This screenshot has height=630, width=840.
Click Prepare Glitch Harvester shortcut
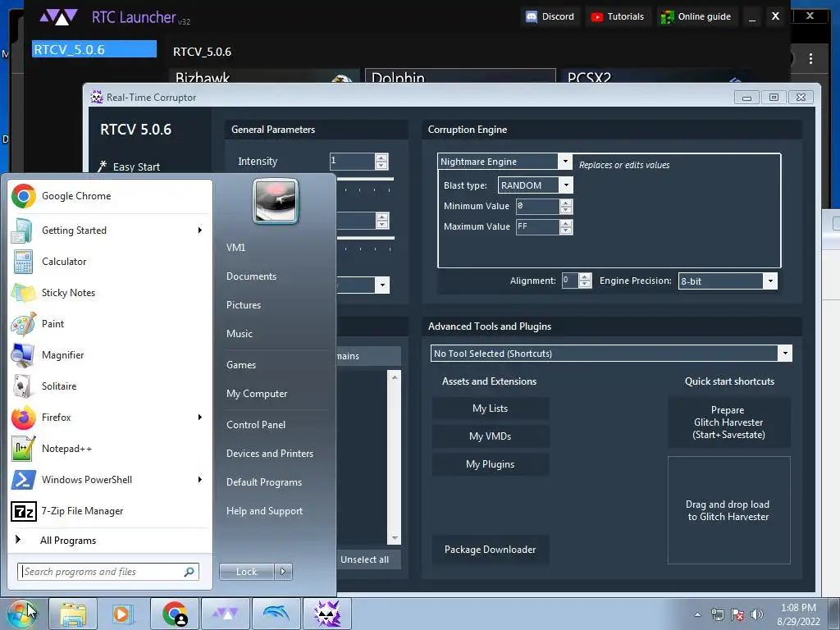click(x=728, y=422)
